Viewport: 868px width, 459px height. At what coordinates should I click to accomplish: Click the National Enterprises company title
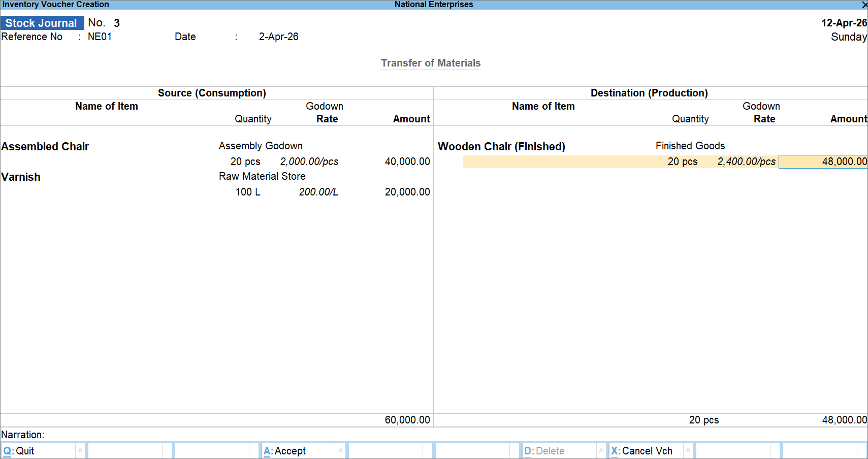click(x=434, y=5)
